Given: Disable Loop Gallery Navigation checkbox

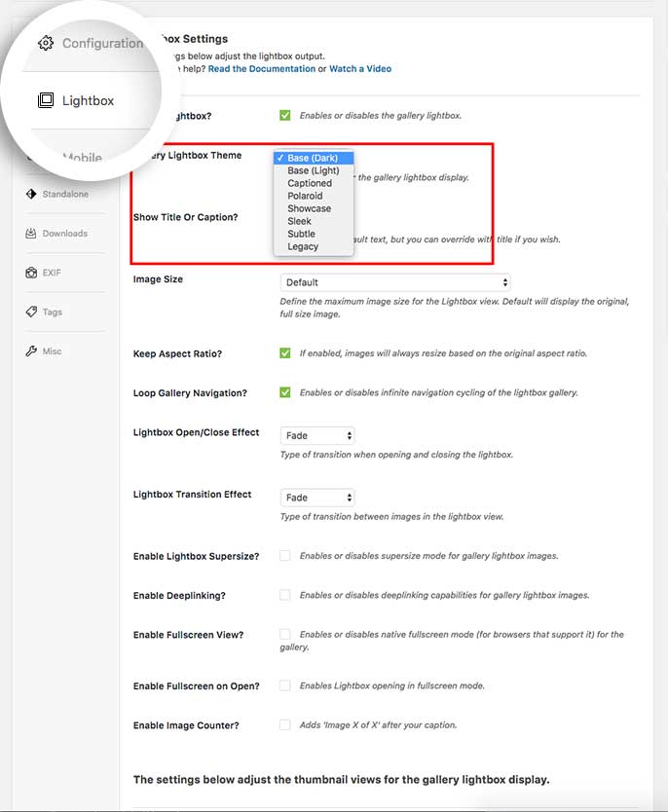Looking at the screenshot, I should coord(285,392).
